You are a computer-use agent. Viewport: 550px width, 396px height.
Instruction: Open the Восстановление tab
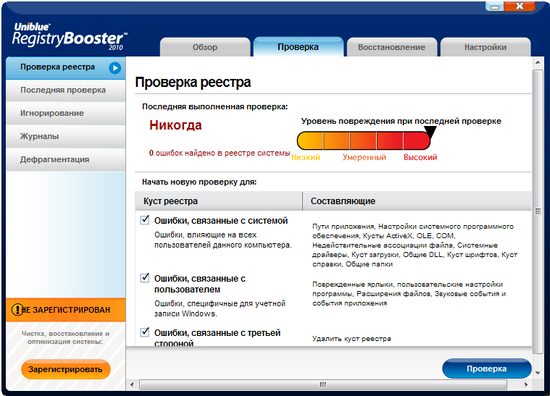tap(391, 47)
